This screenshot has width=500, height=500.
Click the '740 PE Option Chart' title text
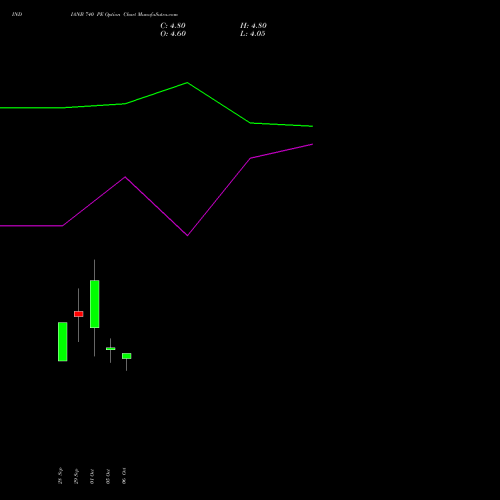pyautogui.click(x=111, y=14)
